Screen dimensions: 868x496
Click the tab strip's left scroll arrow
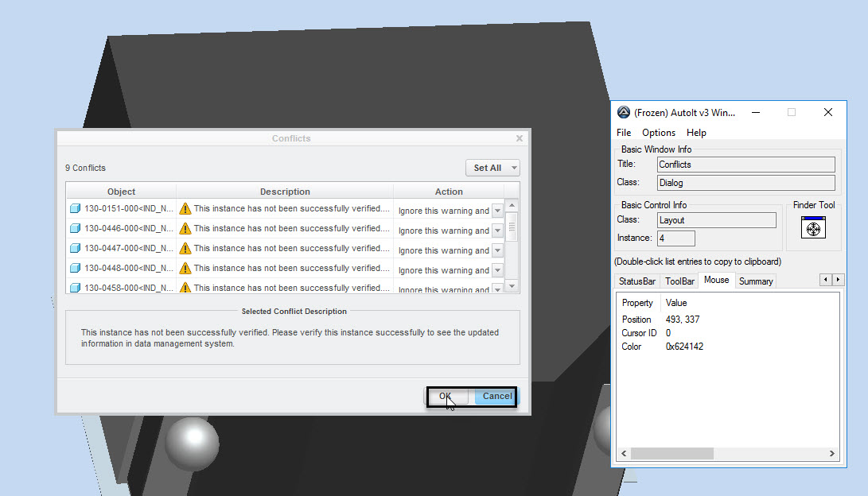(x=825, y=280)
